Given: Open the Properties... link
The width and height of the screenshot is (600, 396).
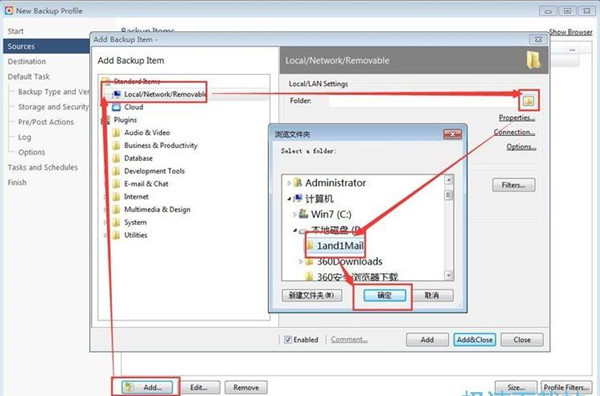Looking at the screenshot, I should click(x=517, y=118).
